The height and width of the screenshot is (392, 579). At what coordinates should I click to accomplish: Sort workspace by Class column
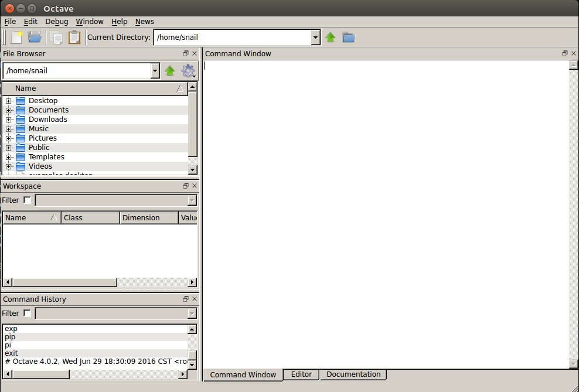pyautogui.click(x=90, y=218)
